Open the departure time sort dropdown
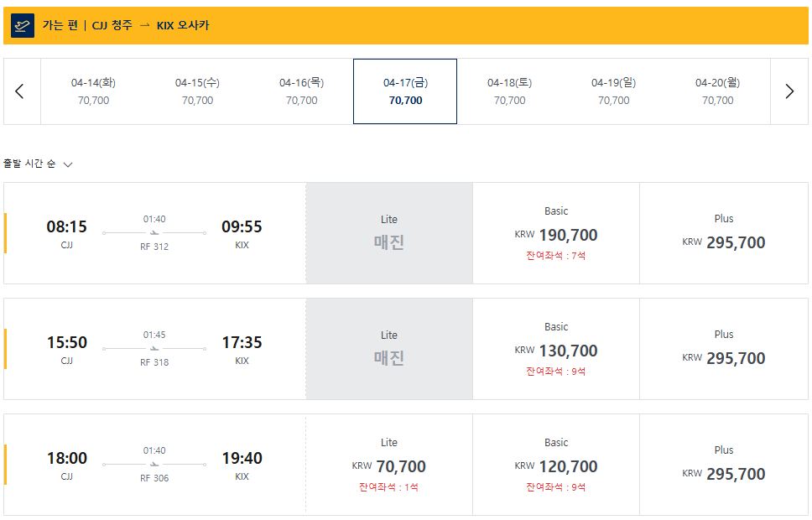 (x=39, y=164)
